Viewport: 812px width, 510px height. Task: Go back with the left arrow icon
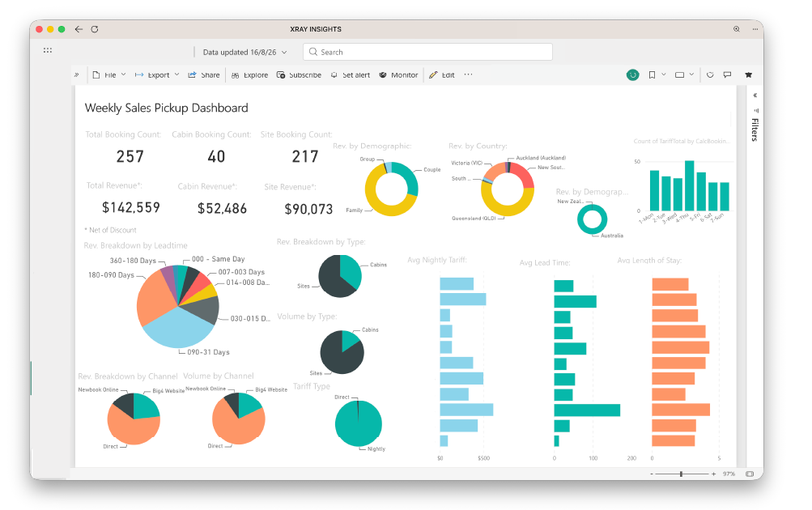pyautogui.click(x=79, y=29)
